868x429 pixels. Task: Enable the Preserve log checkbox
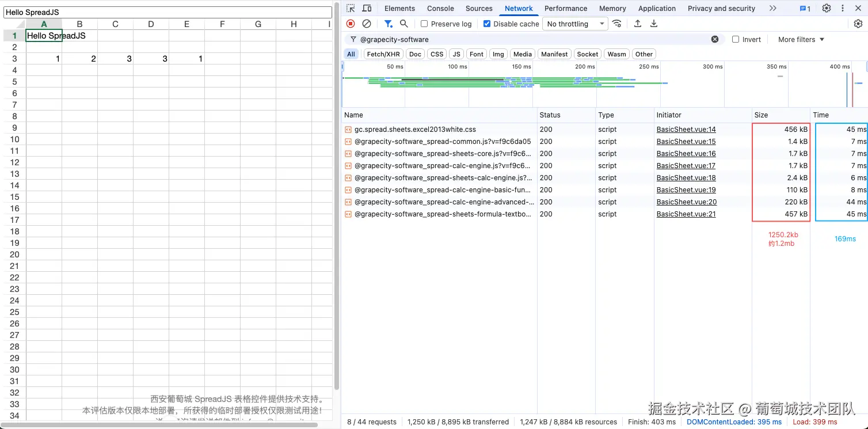click(424, 24)
